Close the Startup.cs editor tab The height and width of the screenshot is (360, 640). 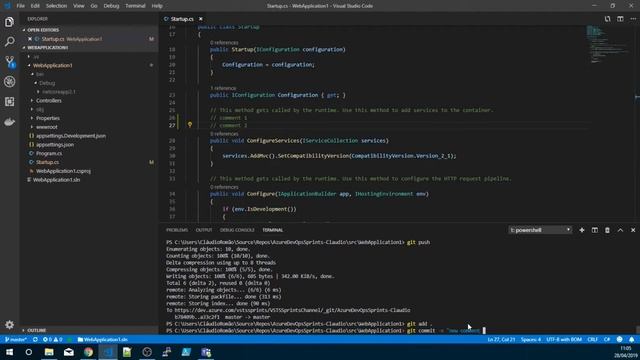tap(200, 19)
